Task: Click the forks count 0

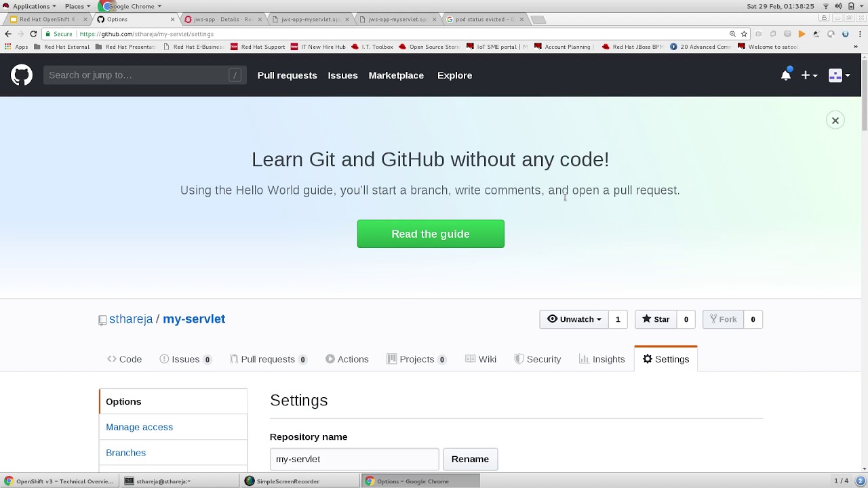Action: point(753,319)
